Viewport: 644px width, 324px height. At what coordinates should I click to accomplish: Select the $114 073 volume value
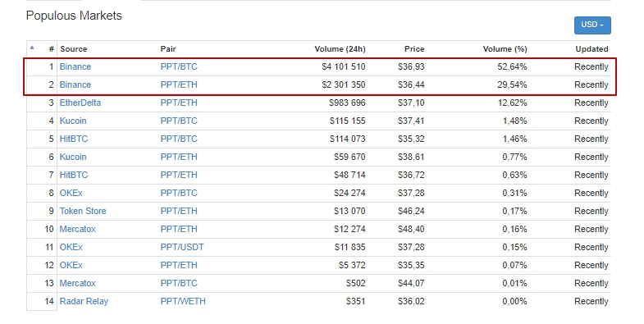[x=348, y=139]
